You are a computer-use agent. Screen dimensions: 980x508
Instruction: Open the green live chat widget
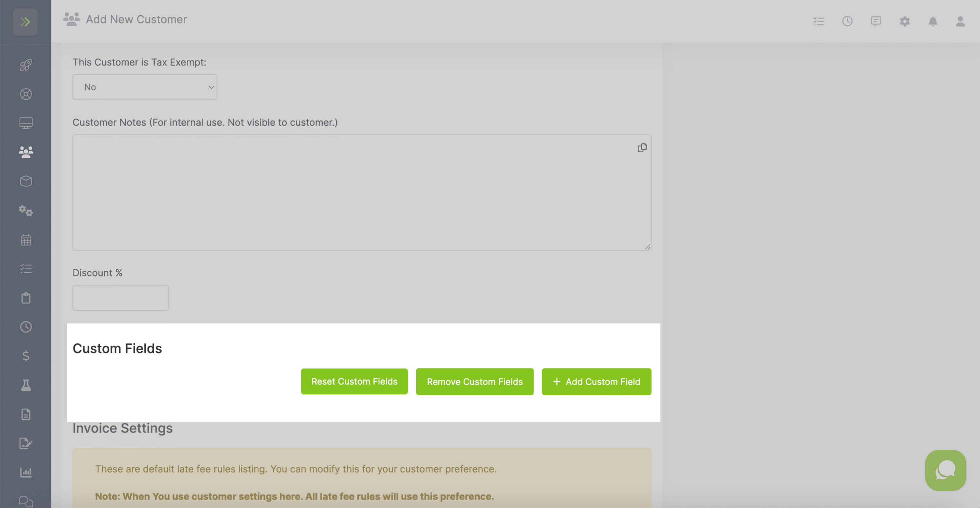pos(946,470)
